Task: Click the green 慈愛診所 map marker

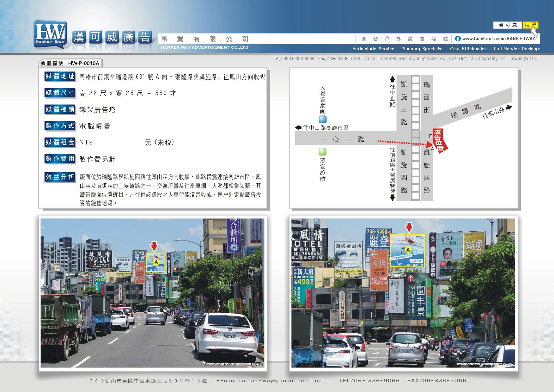Action: click(322, 151)
